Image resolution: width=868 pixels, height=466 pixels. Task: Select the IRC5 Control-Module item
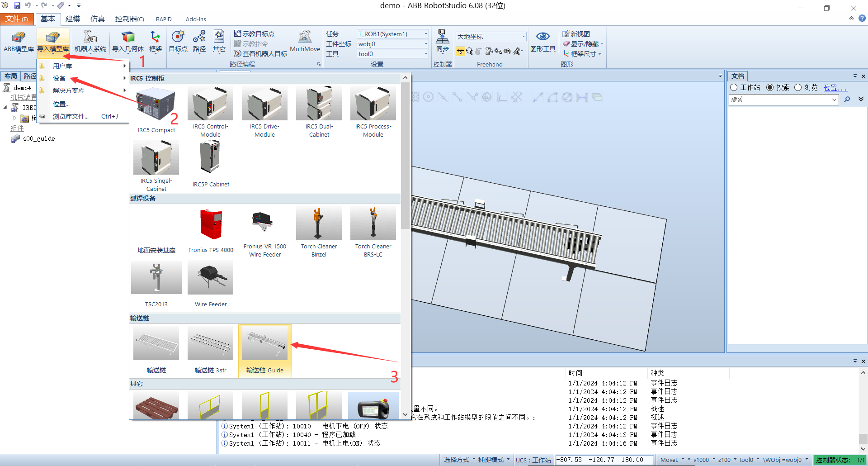(x=210, y=112)
